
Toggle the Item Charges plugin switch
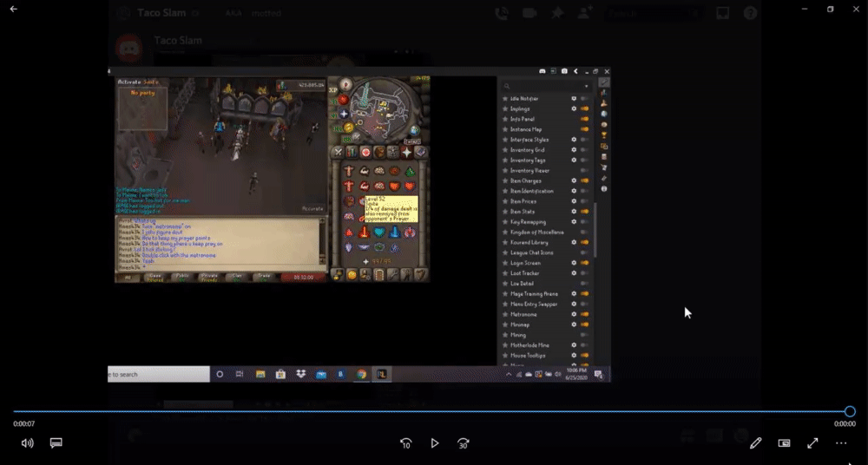click(584, 180)
